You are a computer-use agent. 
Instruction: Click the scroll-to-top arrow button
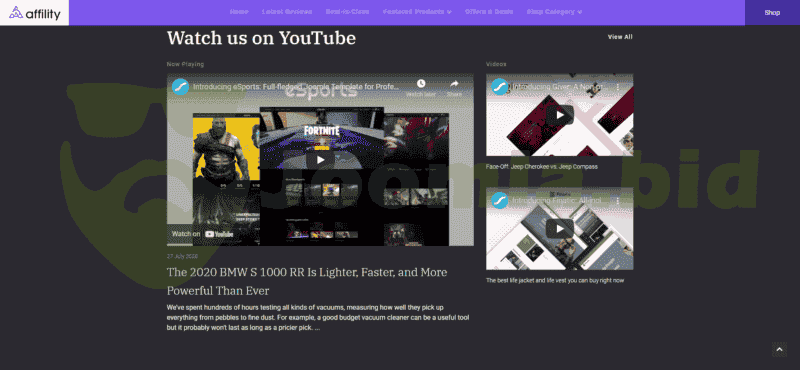(x=779, y=350)
